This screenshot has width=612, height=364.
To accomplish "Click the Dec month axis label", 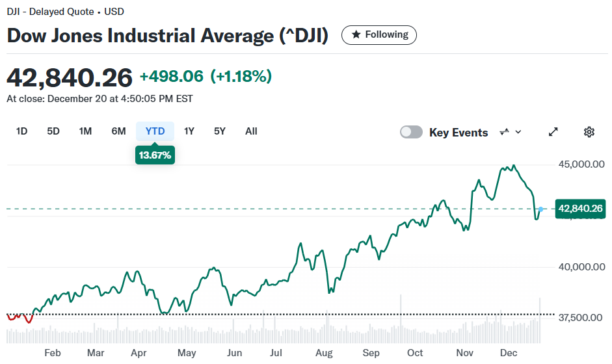I will point(509,353).
